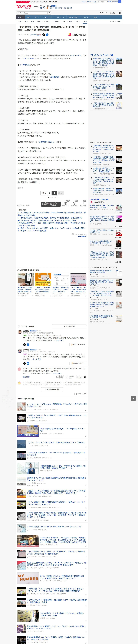
Task: Click the 前へ pagination button
Action: (x=44, y=193)
